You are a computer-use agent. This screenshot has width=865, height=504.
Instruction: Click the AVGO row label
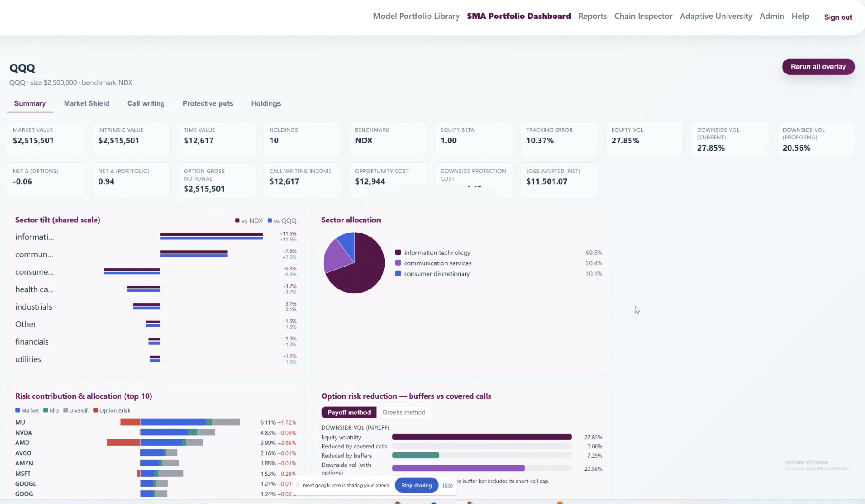click(23, 453)
